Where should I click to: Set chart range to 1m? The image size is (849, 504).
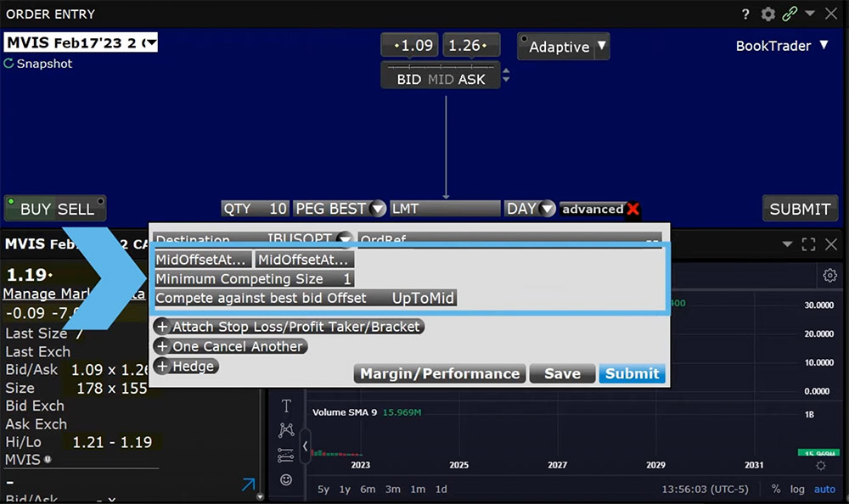coord(418,489)
